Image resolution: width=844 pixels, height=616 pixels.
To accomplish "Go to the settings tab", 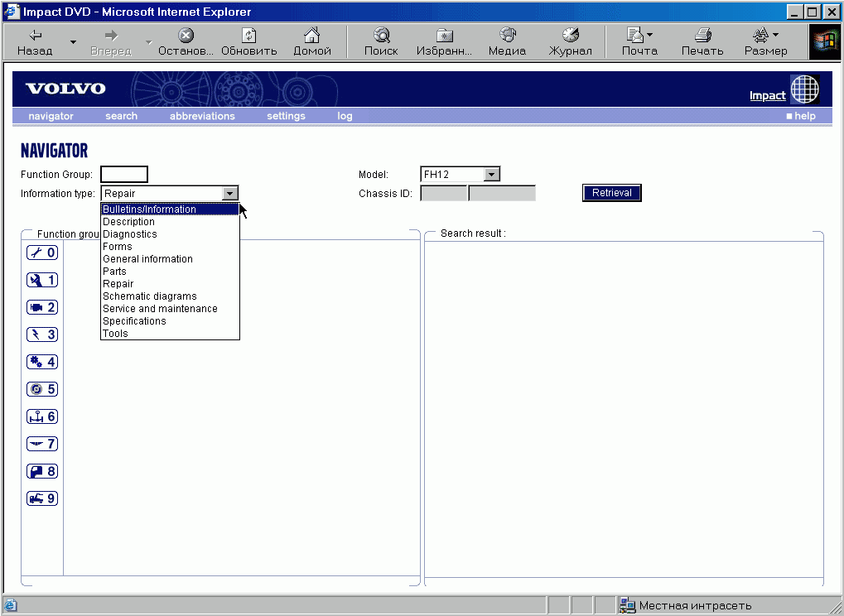I will click(286, 116).
